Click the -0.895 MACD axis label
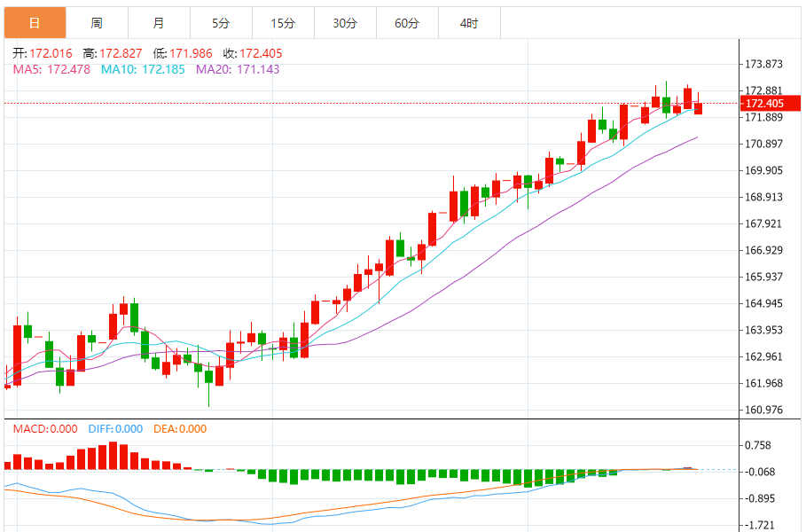This screenshot has width=806, height=532. (x=758, y=498)
